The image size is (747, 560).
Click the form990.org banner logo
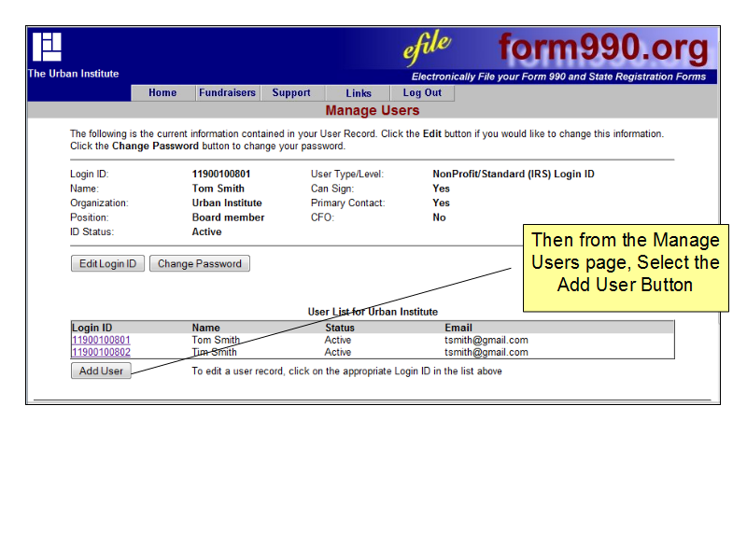point(602,48)
